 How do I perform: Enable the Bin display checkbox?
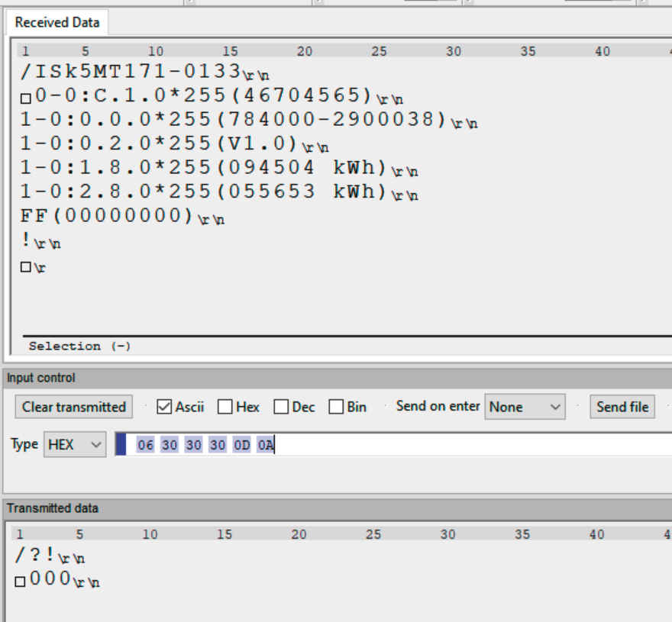point(336,407)
